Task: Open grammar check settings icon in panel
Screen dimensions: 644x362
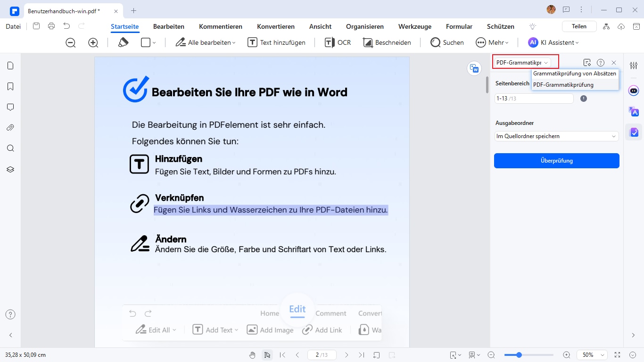Action: [x=587, y=62]
